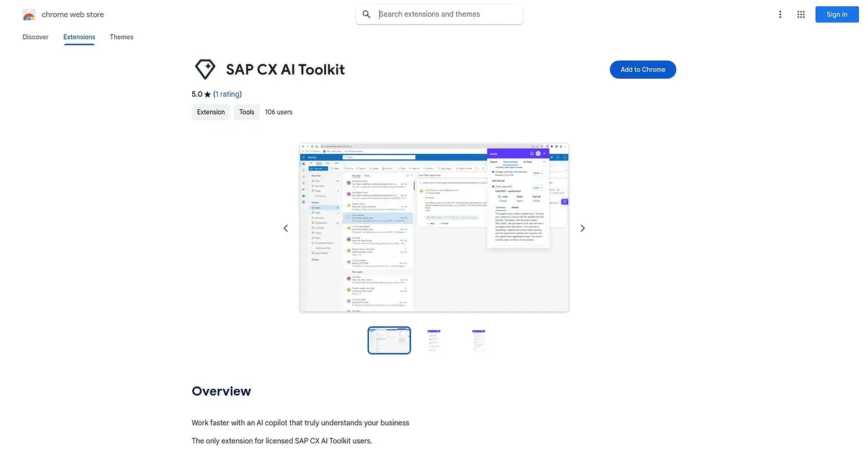This screenshot has width=868, height=452.
Task: Show the previous screenshot with the left arrow
Action: tap(286, 228)
